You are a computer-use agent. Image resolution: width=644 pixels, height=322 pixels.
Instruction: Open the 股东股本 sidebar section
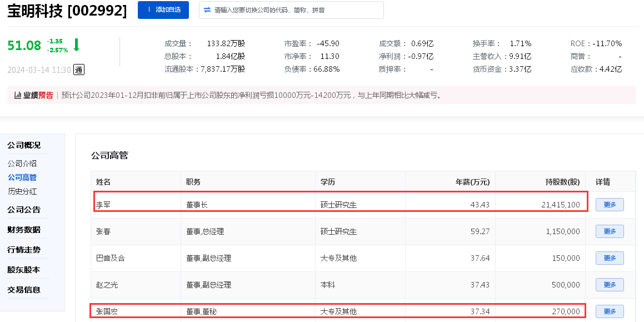coord(24,270)
